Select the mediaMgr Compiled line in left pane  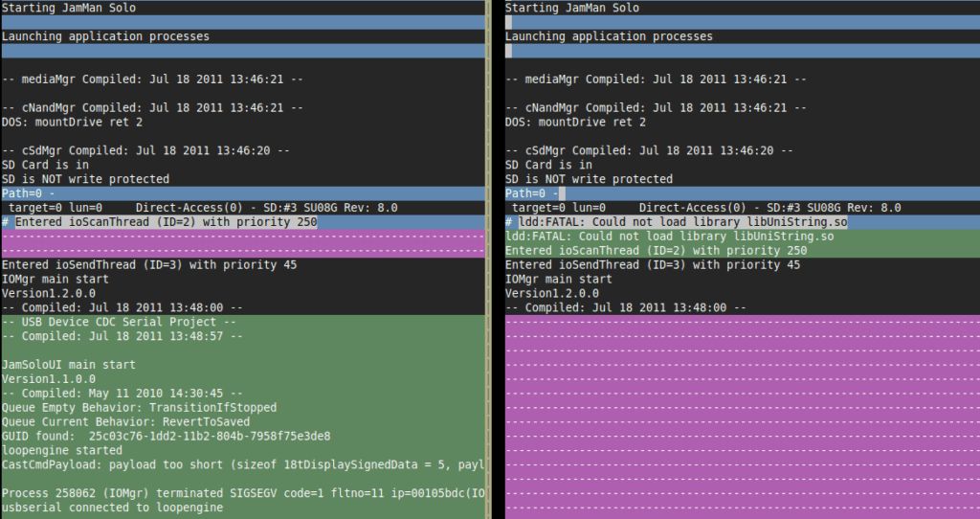pos(152,79)
